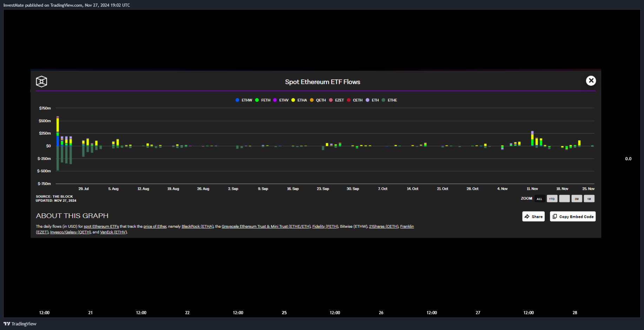The height and width of the screenshot is (330, 644).
Task: Click the $0 axis label
Action: click(48, 146)
